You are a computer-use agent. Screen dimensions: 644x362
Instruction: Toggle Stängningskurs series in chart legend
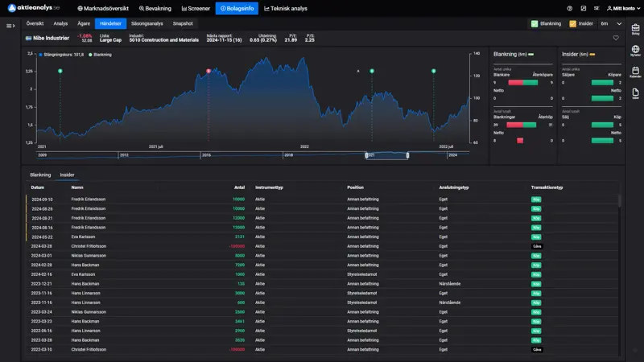coord(61,55)
